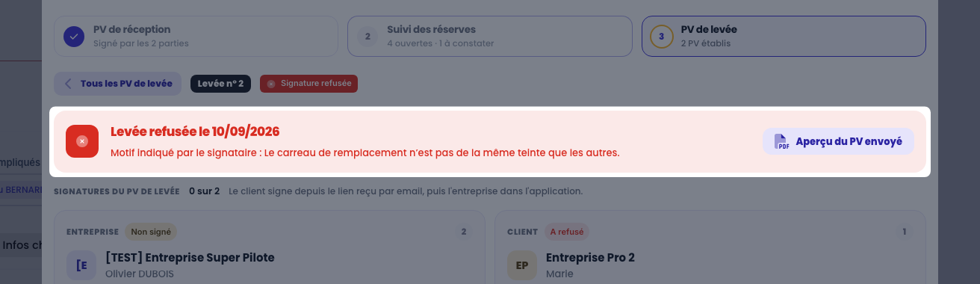Click the Levée n° 2 badge
Image resolution: width=980 pixels, height=284 pixels.
click(220, 84)
